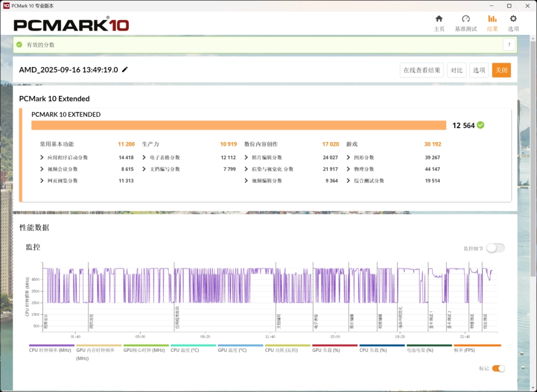
Task: Click the question mark help icon
Action: (509, 45)
